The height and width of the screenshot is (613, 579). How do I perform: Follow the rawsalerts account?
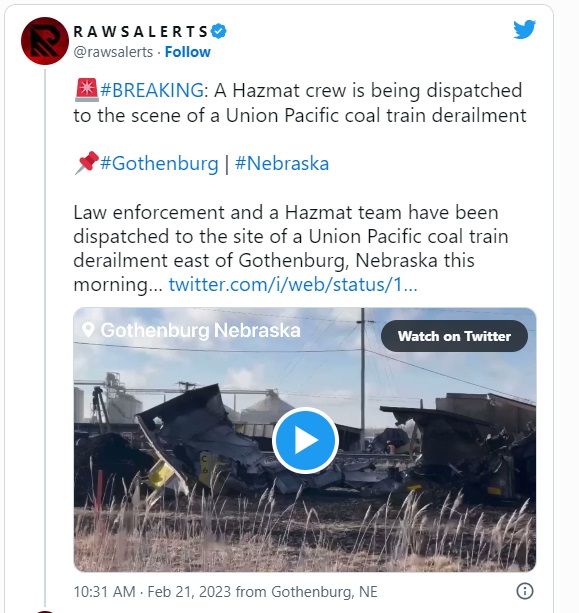tap(188, 52)
